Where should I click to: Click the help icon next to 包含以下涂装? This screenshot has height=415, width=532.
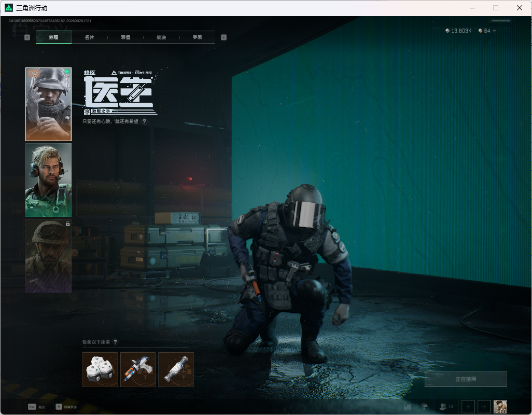[x=115, y=342]
